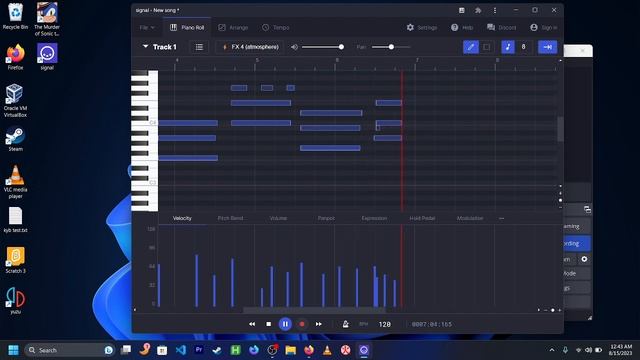
Task: Open the Scratch 3 desktop shortcut
Action: (16, 260)
